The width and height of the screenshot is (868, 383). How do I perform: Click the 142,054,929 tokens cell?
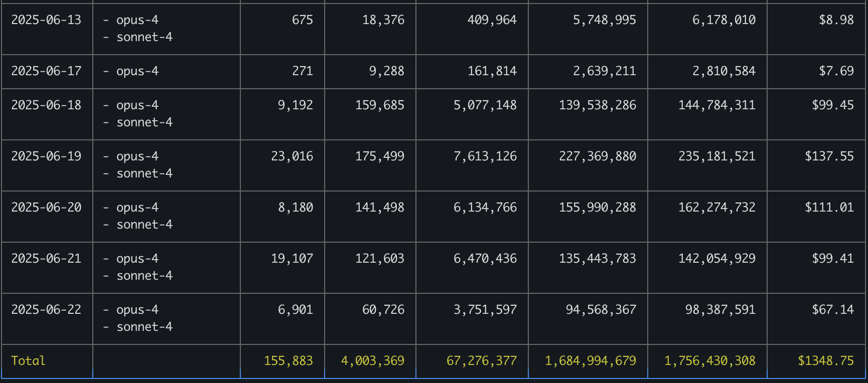coord(716,259)
